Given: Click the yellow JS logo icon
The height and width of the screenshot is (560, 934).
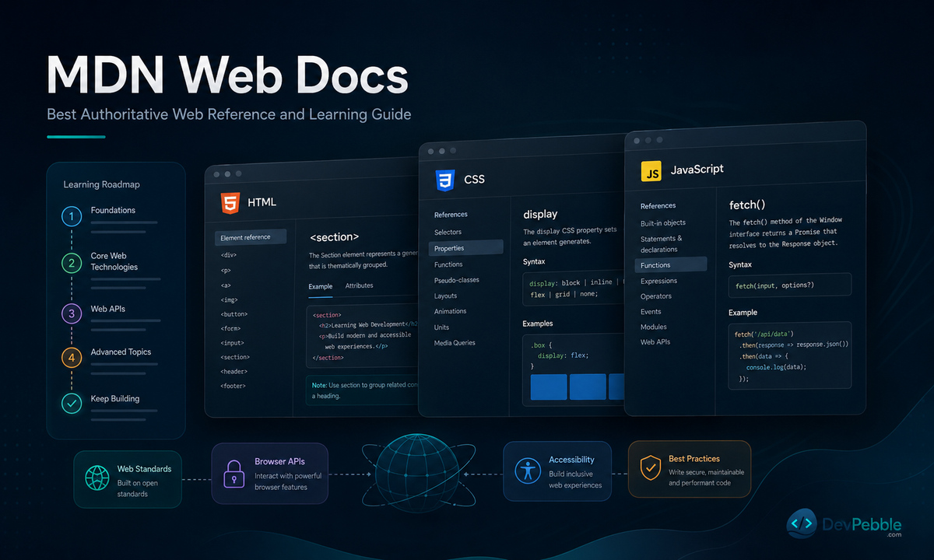Looking at the screenshot, I should coord(651,171).
